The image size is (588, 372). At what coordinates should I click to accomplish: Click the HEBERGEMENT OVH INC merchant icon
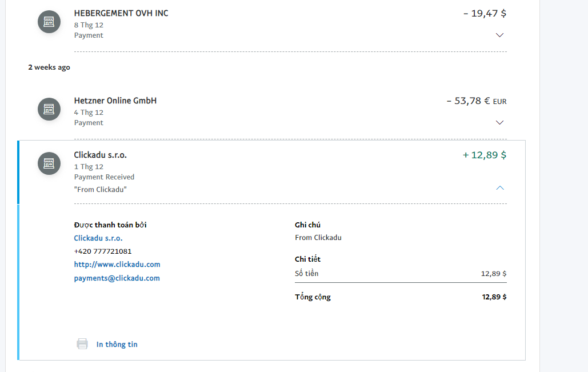(49, 22)
